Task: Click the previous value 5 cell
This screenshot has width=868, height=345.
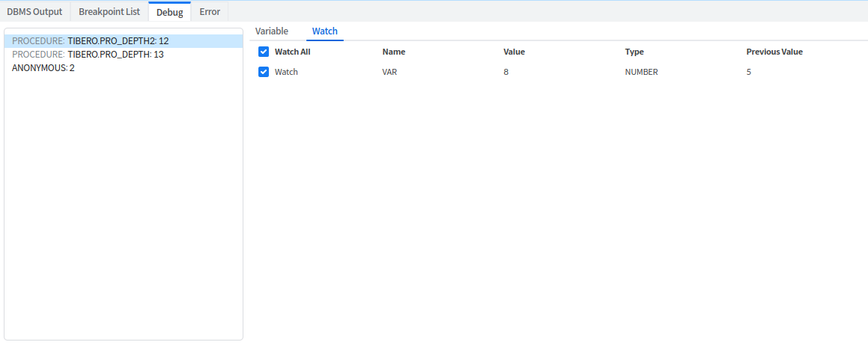Action: 749,72
